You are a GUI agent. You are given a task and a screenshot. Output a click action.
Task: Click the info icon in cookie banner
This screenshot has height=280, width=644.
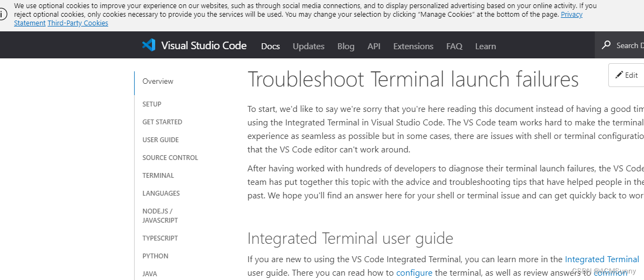click(x=3, y=14)
